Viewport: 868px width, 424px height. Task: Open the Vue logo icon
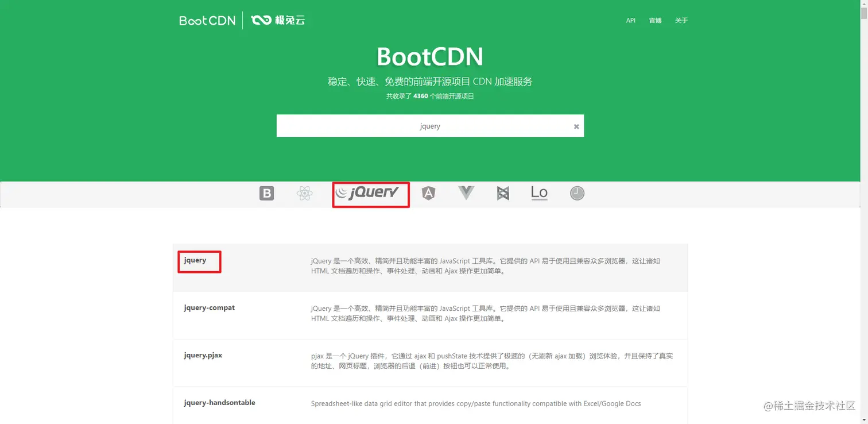pyautogui.click(x=466, y=193)
